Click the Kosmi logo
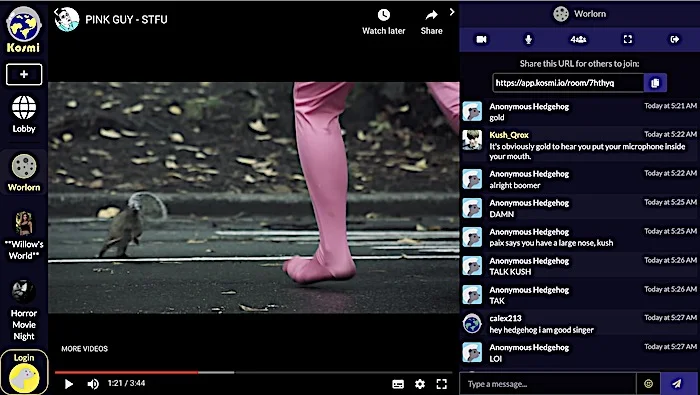Screen dimensions: 700x395 (24, 29)
